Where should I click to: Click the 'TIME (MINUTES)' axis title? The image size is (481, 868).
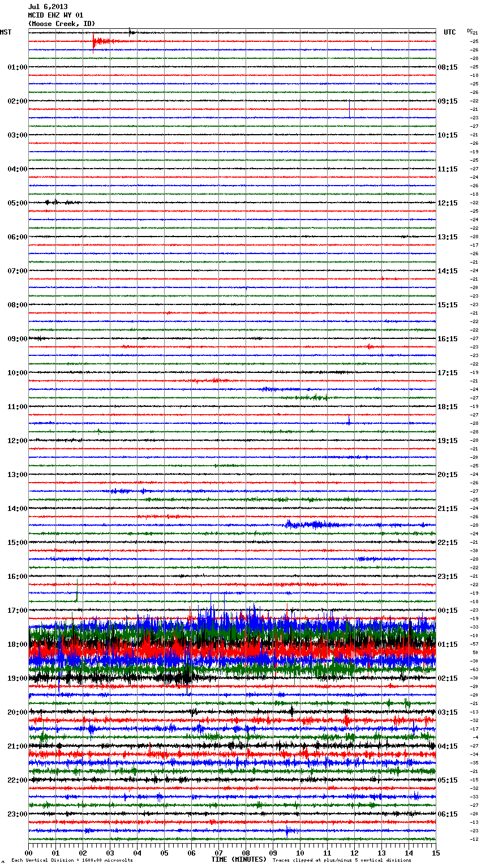[x=238, y=860]
